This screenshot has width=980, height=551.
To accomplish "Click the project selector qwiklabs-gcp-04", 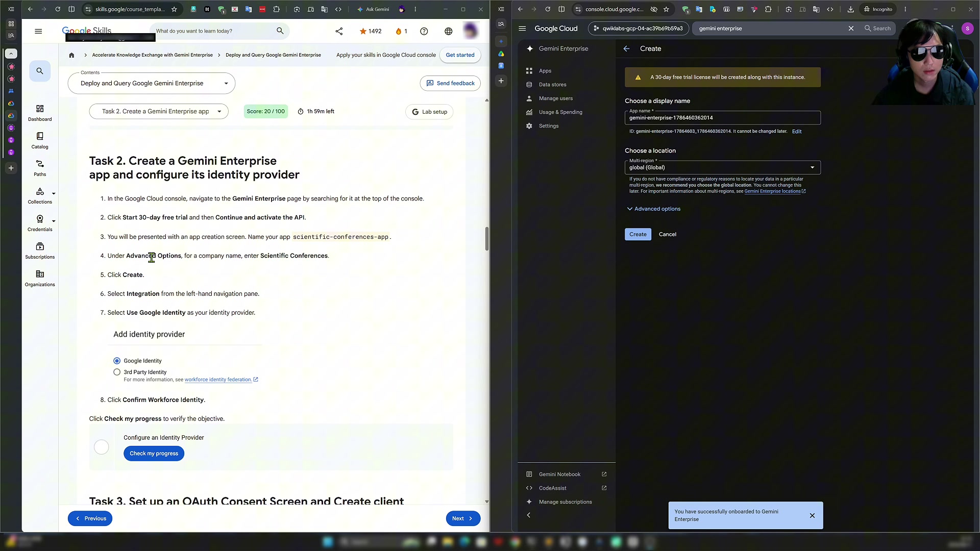I will pos(638,29).
